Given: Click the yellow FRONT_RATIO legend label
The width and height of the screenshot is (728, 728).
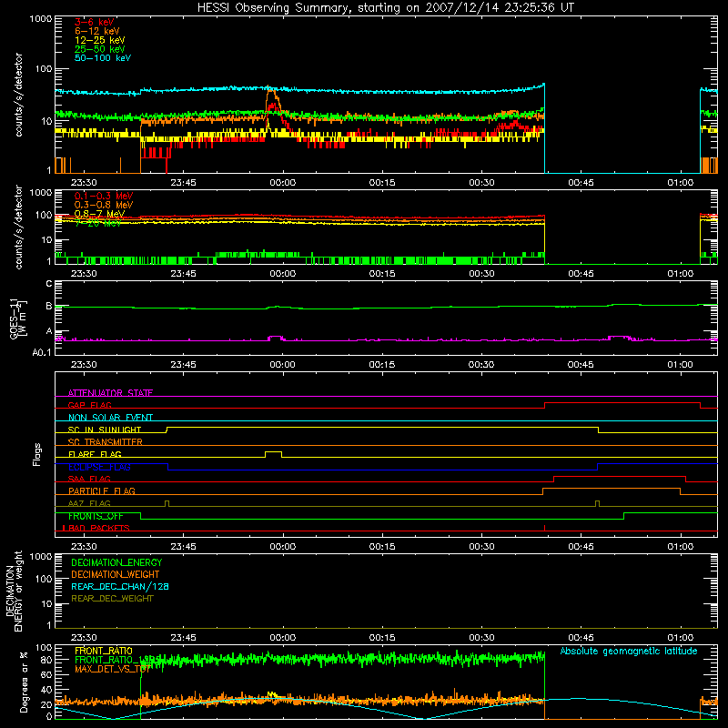Looking at the screenshot, I should tap(104, 652).
